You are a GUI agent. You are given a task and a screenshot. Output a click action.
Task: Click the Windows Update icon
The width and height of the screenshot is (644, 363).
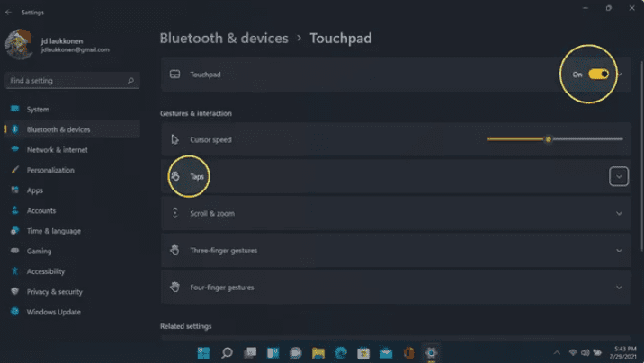coord(15,312)
